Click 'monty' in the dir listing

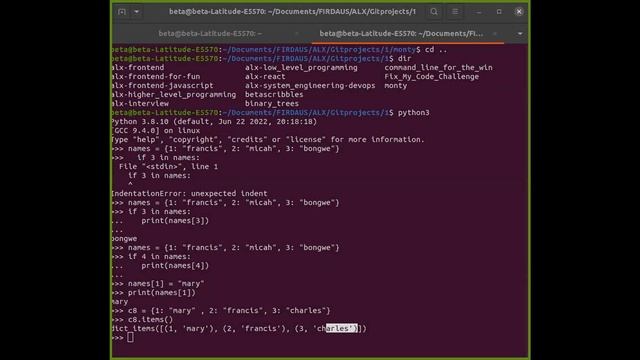[x=396, y=86]
